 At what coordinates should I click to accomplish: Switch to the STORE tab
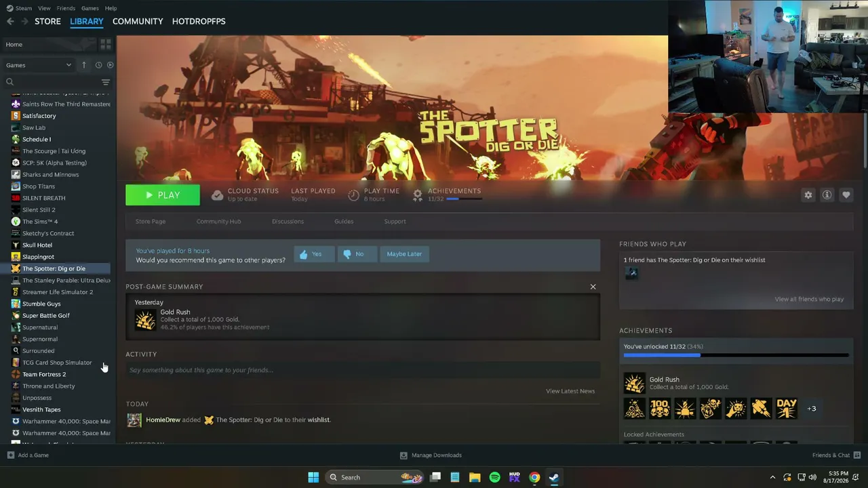(47, 22)
